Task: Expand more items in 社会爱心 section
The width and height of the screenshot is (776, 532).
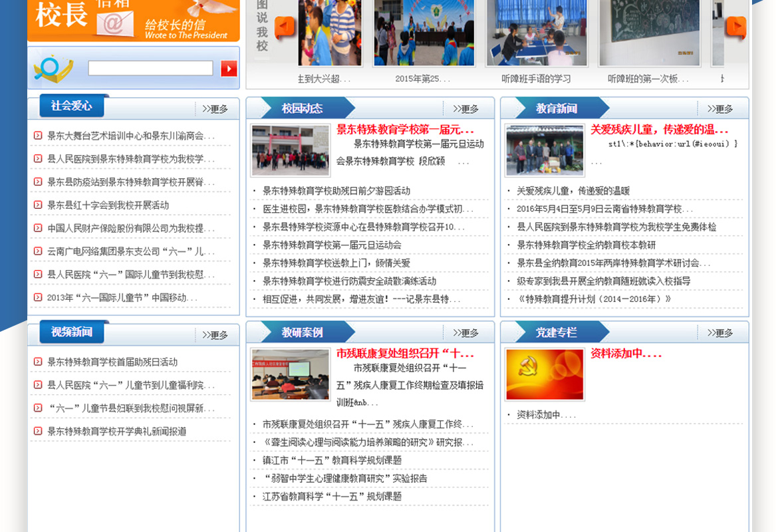Action: click(215, 109)
